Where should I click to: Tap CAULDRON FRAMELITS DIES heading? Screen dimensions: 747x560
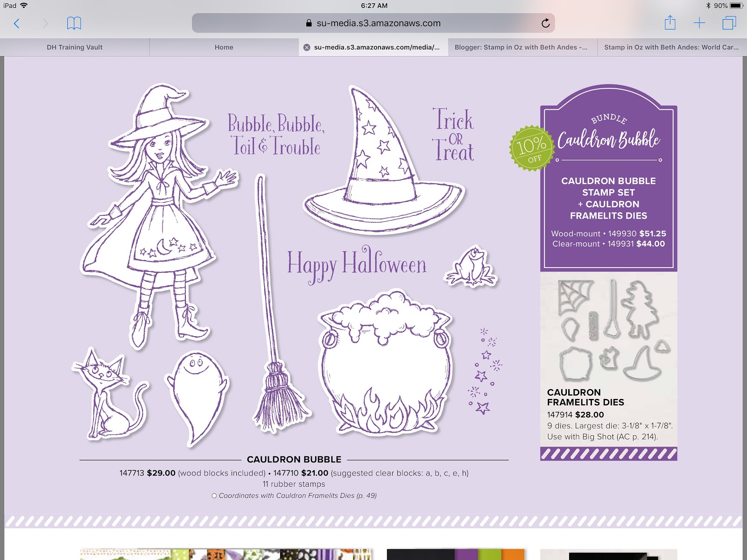coord(585,397)
